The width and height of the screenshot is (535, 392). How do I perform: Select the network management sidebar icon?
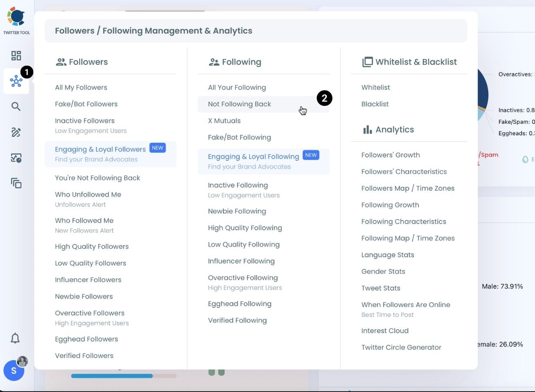(16, 81)
